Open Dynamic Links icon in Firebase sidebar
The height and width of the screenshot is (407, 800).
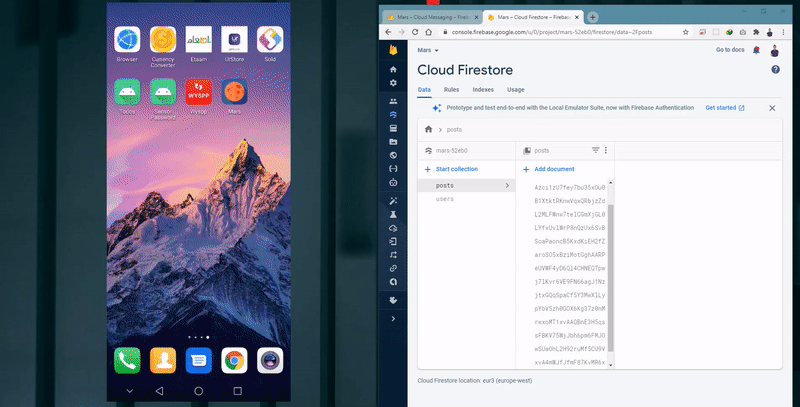393,268
